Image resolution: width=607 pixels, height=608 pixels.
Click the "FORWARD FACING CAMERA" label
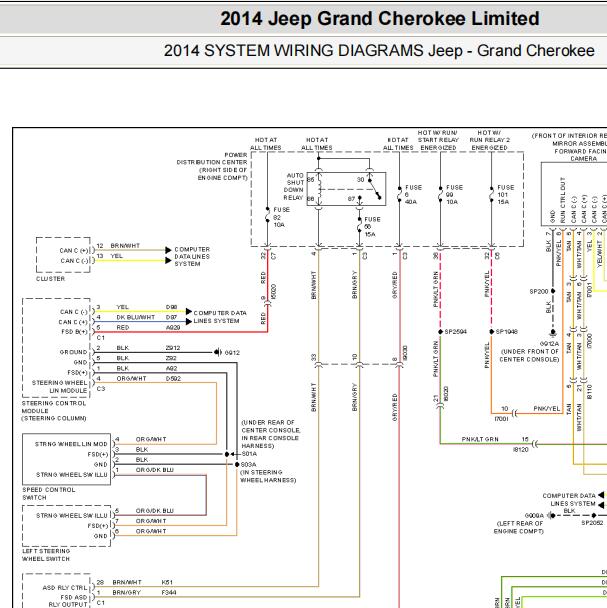click(x=581, y=155)
